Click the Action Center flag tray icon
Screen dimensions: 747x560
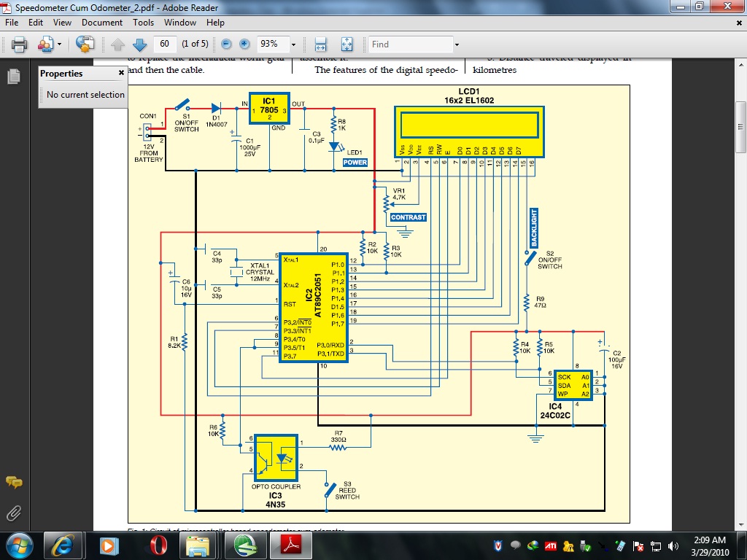click(638, 545)
